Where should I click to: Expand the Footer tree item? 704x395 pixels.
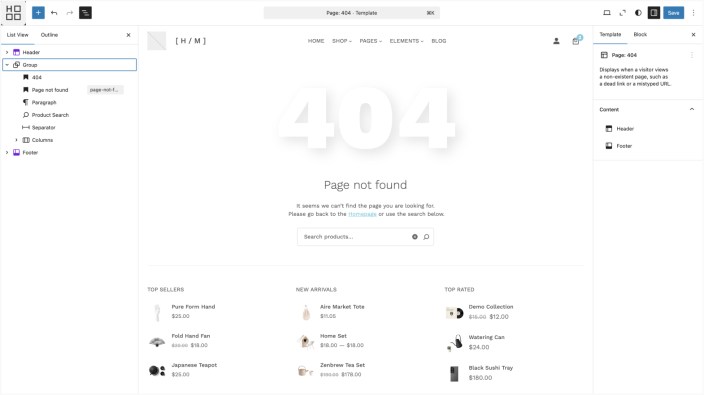pos(7,153)
